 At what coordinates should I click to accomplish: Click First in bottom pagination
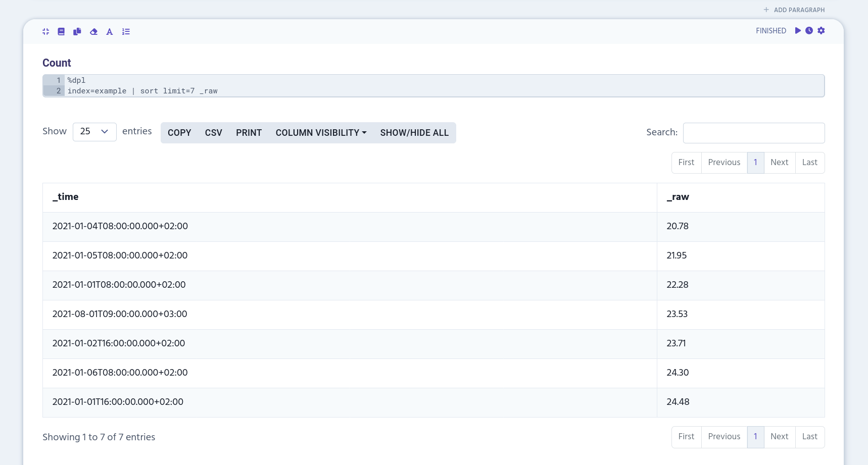(687, 437)
